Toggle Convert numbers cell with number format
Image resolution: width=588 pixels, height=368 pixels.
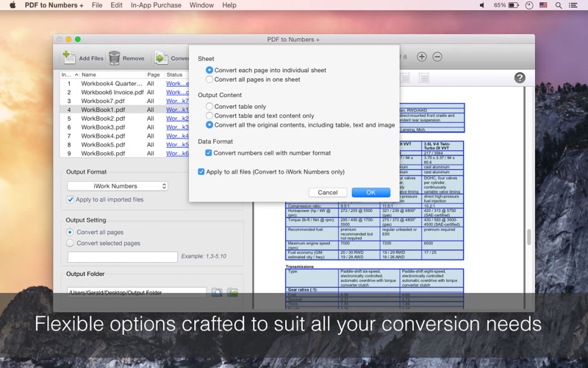[x=209, y=153]
